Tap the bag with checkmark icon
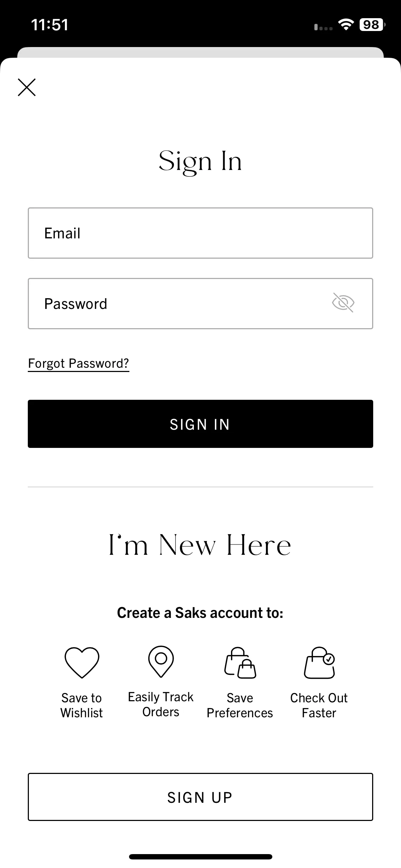 pyautogui.click(x=319, y=663)
